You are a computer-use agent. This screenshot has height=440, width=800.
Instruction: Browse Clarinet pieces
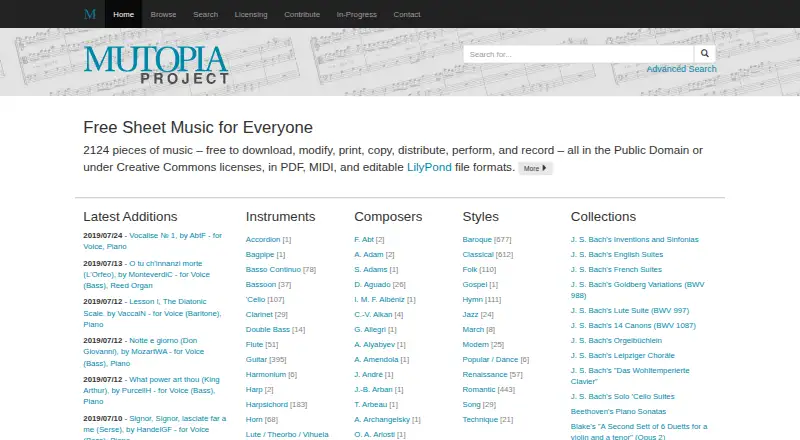[x=259, y=314]
